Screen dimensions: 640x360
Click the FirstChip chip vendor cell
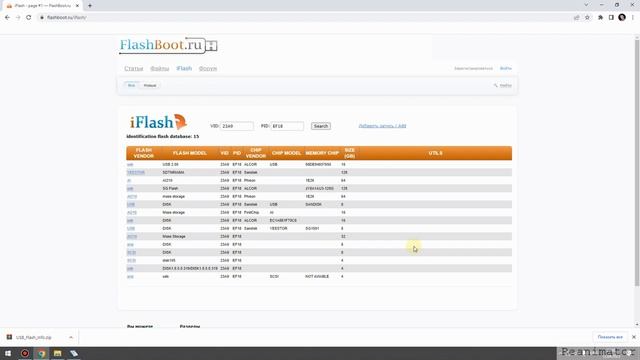(x=251, y=212)
